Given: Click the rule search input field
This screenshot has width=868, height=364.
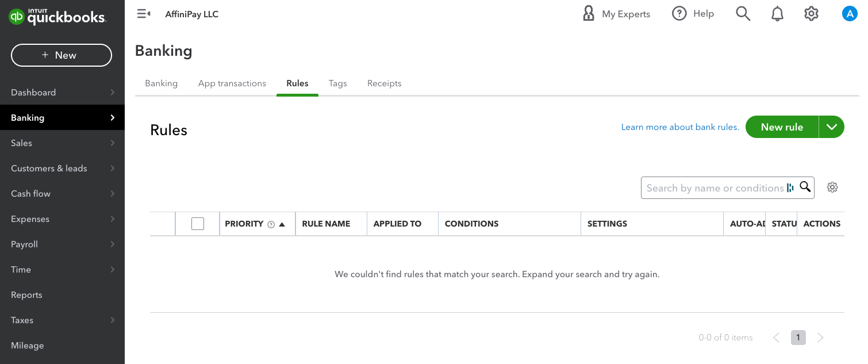Looking at the screenshot, I should [x=713, y=188].
